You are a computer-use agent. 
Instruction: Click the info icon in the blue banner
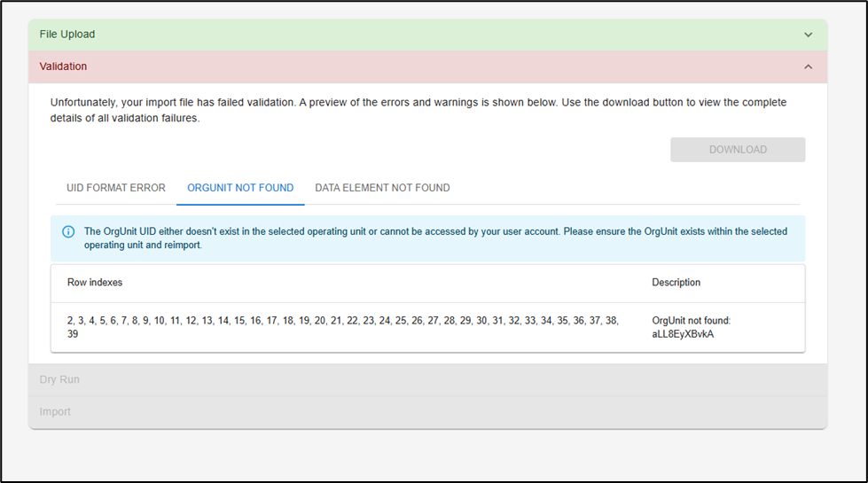point(68,232)
